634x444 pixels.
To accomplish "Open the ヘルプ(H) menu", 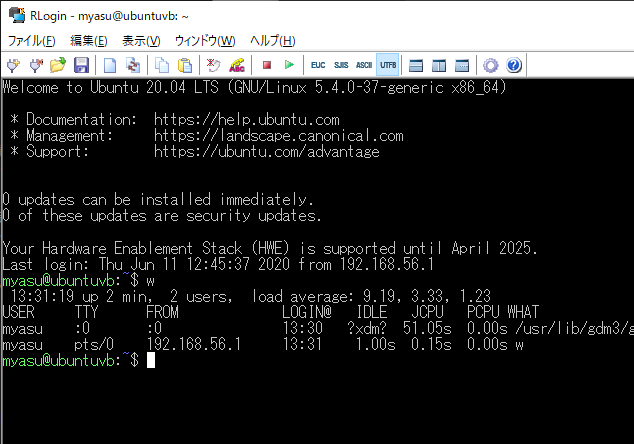I will [x=273, y=41].
